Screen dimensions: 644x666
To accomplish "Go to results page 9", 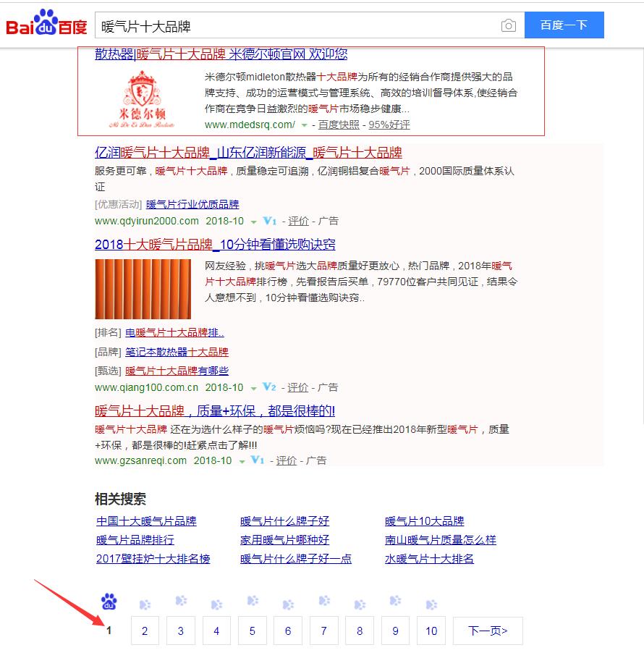I will click(x=395, y=631).
